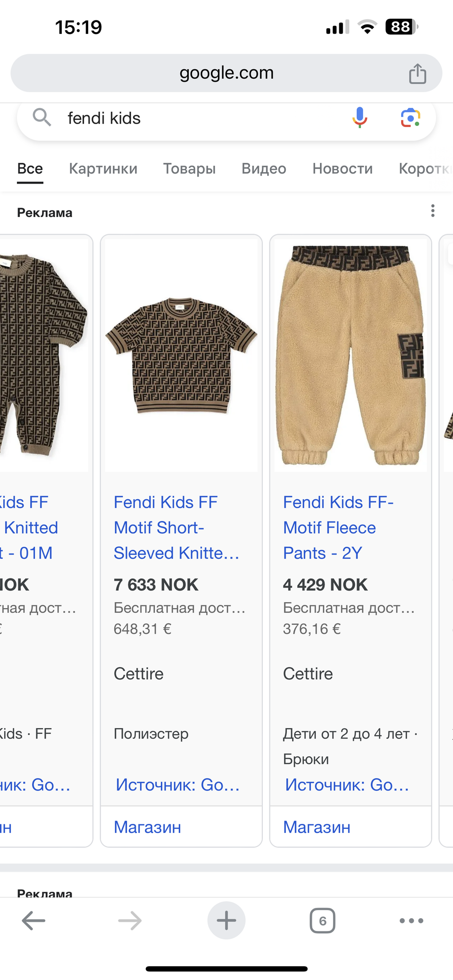The image size is (453, 980).
Task: Select the Видео search tab
Action: tap(264, 168)
